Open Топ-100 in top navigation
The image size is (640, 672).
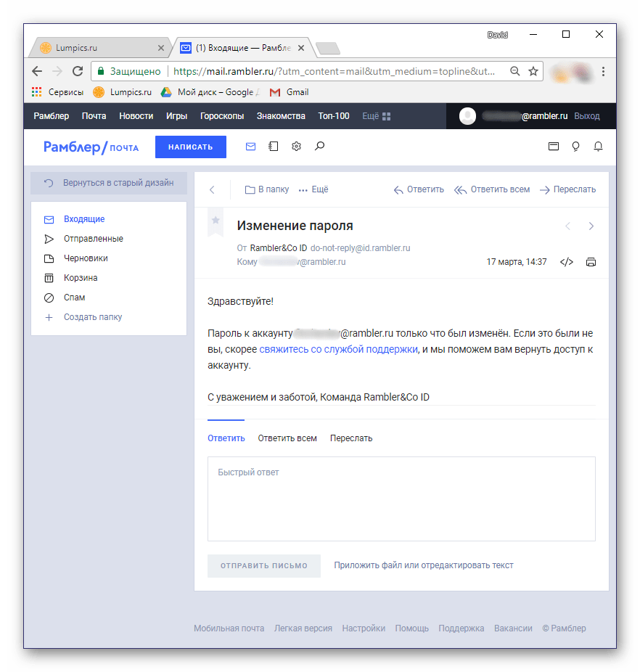(334, 116)
